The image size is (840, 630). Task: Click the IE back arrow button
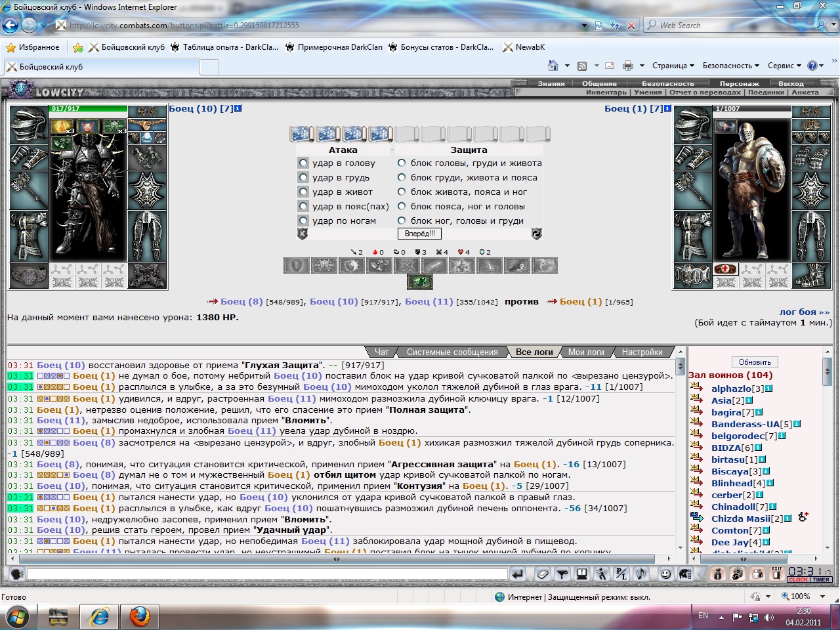(10, 26)
